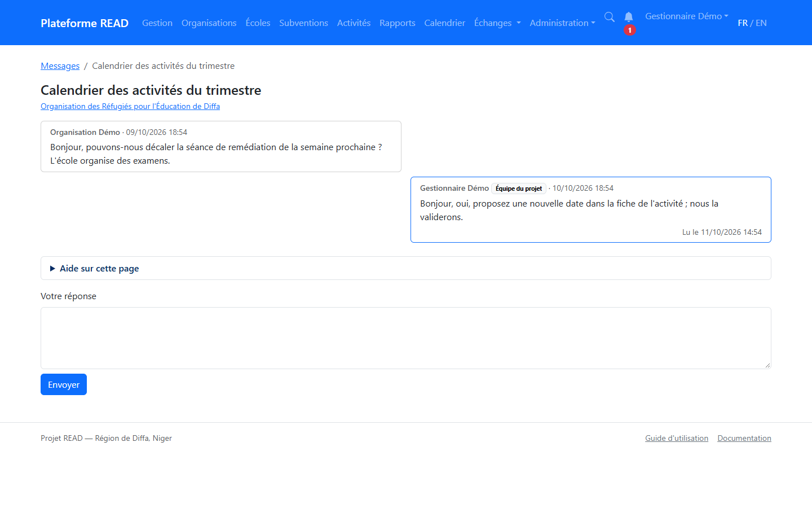Click the reply text starting 'Bonjour, oui, proposez'
This screenshot has height=508, width=812.
(569, 210)
